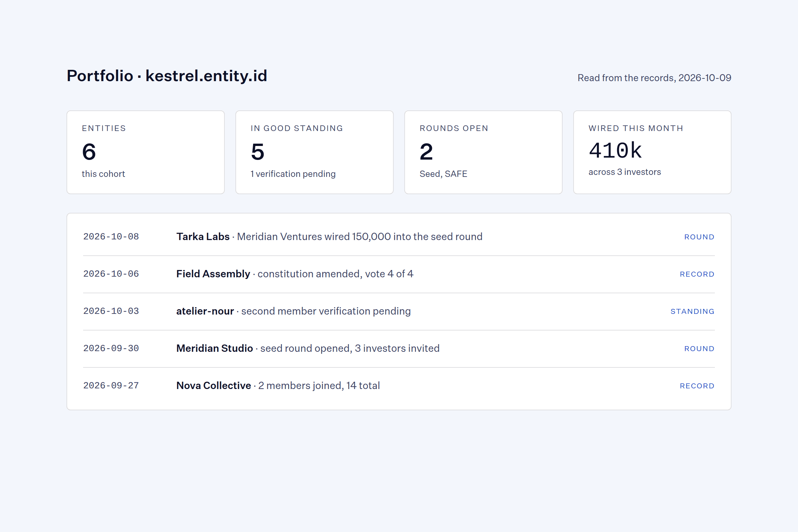Image resolution: width=798 pixels, height=532 pixels.
Task: Click the date 2026-09-27
Action: tap(111, 386)
